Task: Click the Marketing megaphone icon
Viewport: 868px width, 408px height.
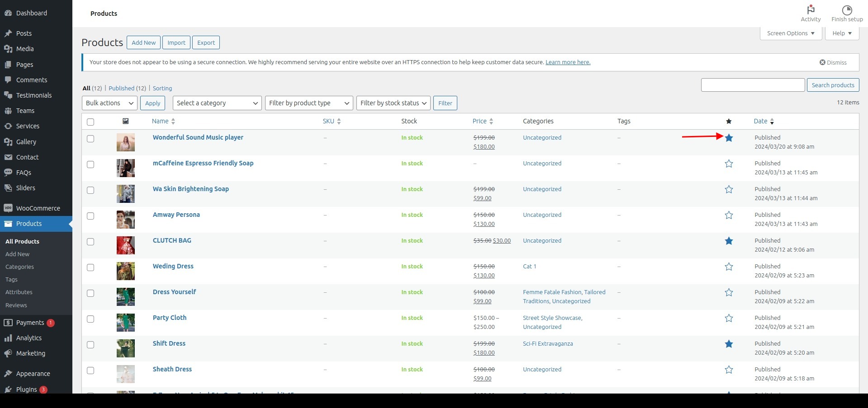Action: pyautogui.click(x=8, y=353)
